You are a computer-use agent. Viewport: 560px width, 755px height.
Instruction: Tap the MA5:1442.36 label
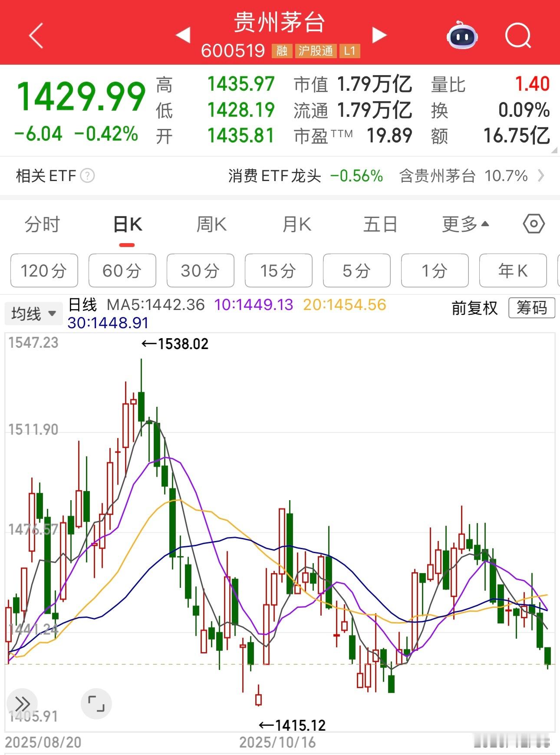(x=156, y=305)
